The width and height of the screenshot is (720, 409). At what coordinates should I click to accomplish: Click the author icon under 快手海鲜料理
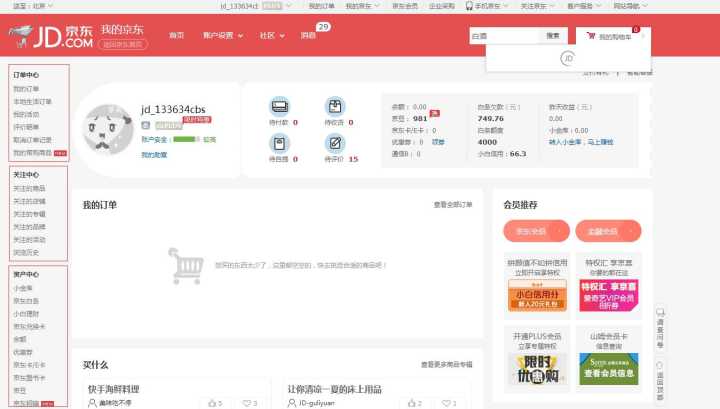(x=92, y=403)
